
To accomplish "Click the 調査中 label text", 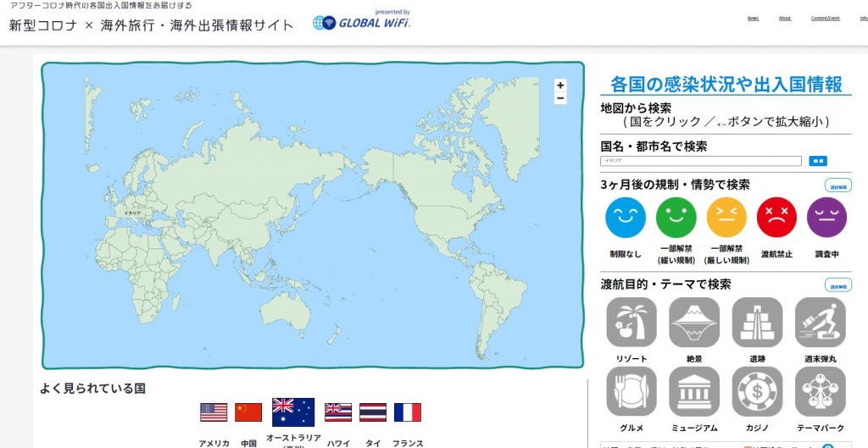I will [827, 254].
